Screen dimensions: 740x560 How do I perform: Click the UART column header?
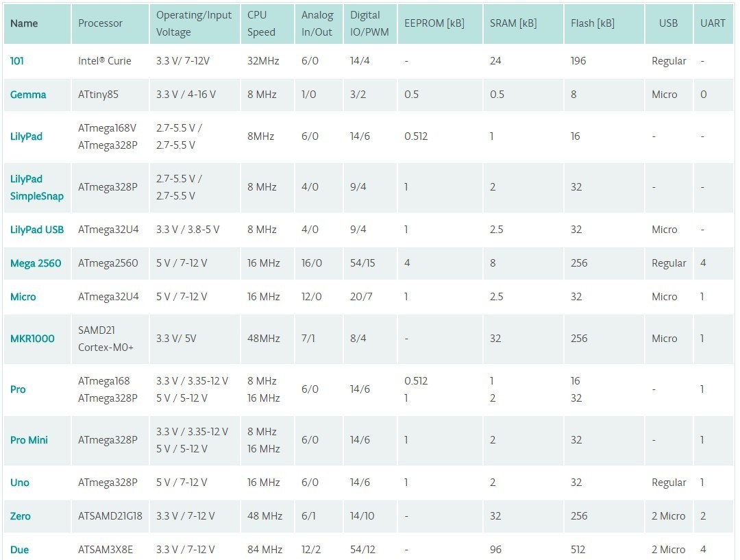coord(713,23)
